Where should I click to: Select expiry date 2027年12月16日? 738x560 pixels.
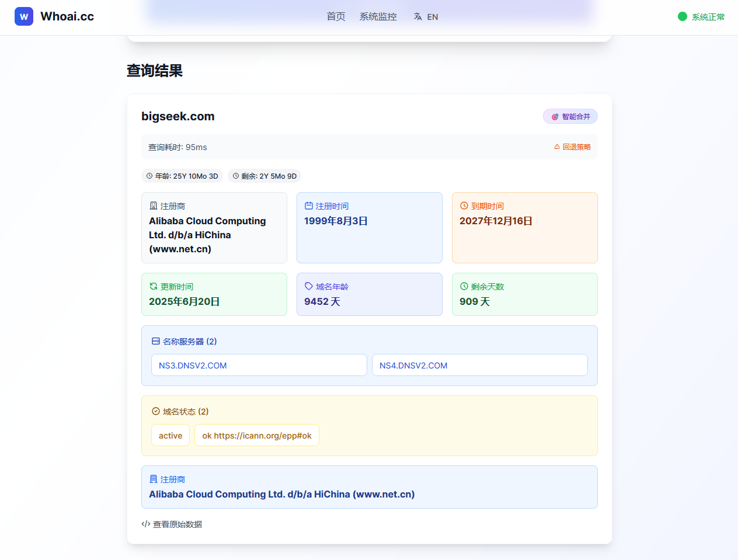click(x=496, y=221)
